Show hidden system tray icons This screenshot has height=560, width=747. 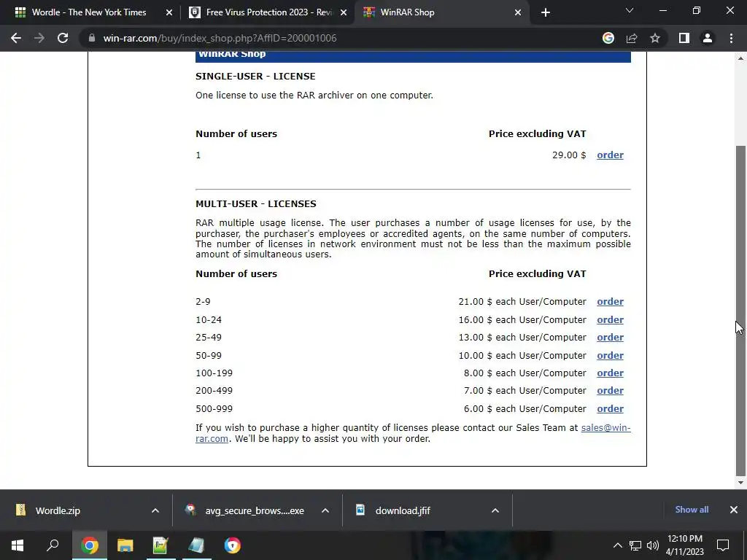pyautogui.click(x=617, y=545)
